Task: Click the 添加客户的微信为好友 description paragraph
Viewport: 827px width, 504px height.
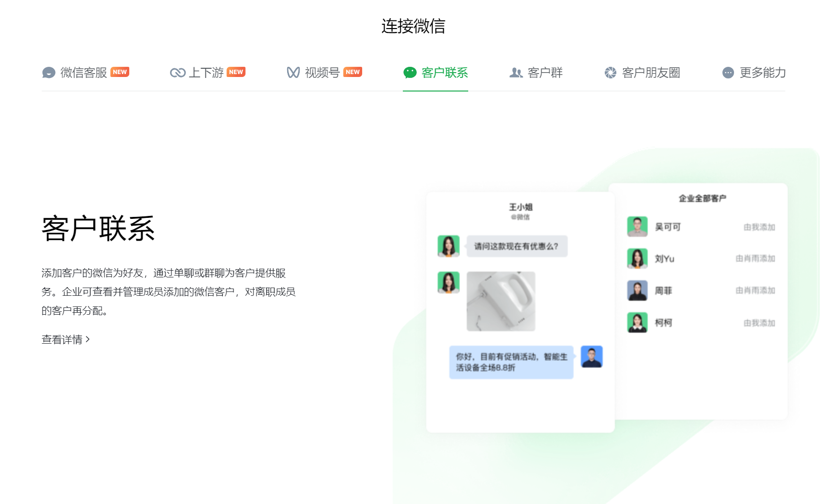Action: click(168, 291)
